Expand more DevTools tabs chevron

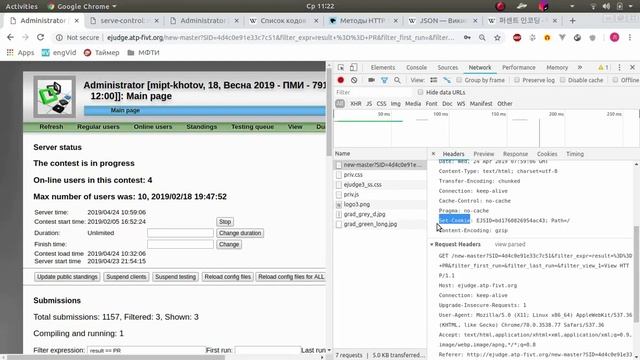580,67
